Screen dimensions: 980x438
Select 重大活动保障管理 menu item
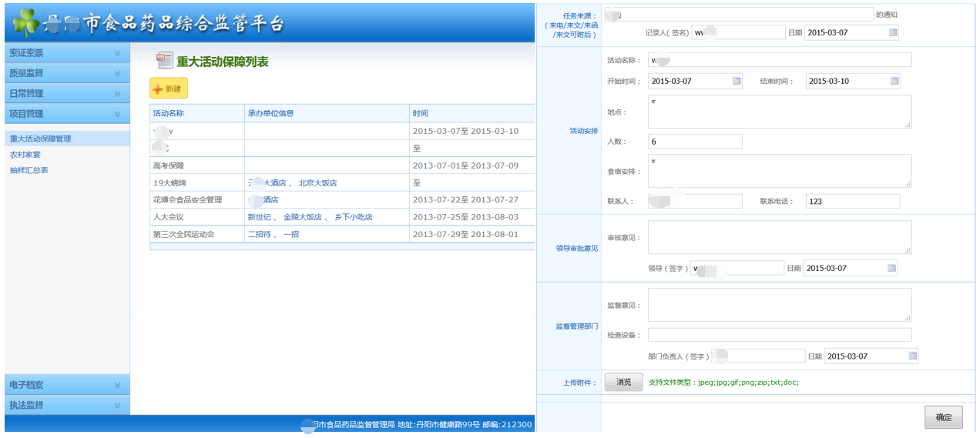(40, 139)
